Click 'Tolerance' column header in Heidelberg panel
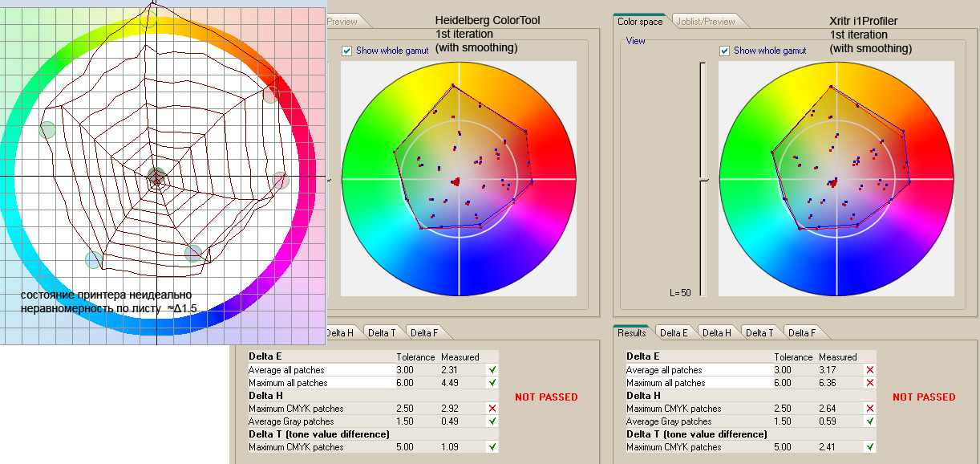Screen dimensions: 980x464 [x=415, y=357]
